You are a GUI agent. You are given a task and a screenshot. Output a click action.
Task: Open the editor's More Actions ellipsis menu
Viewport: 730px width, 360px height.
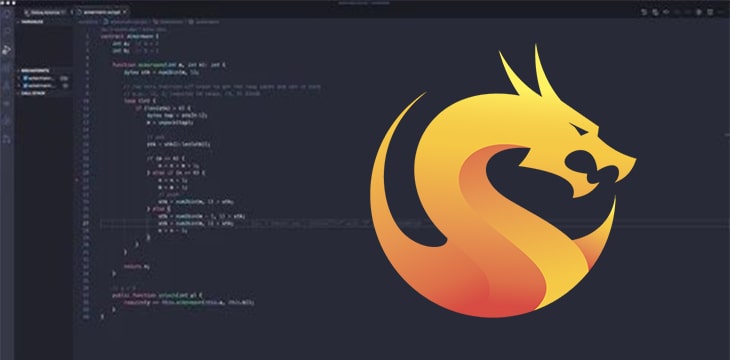pyautogui.click(x=721, y=12)
